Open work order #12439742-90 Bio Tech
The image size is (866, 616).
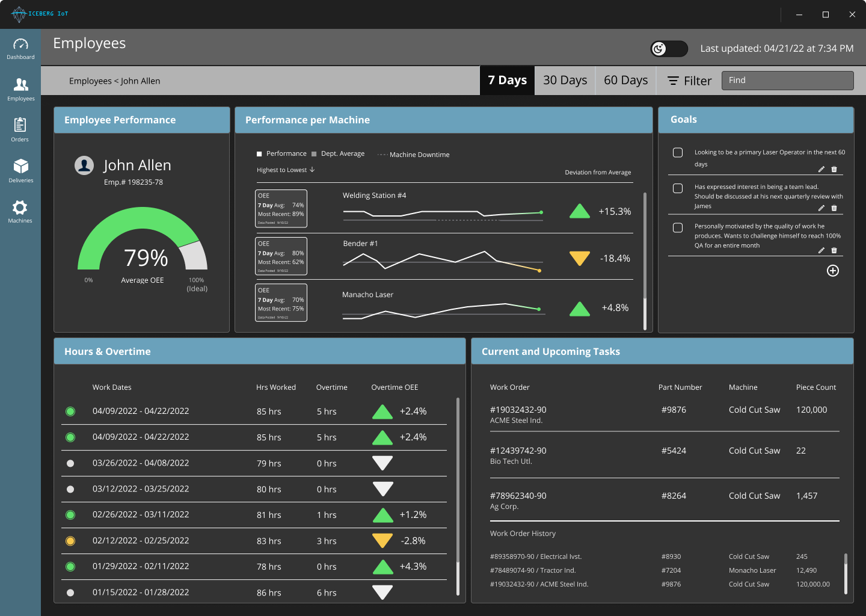tap(664, 455)
